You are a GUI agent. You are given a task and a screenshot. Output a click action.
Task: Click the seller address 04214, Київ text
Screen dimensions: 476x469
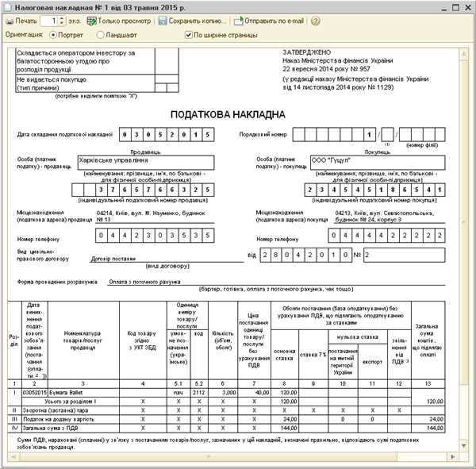[x=151, y=216]
